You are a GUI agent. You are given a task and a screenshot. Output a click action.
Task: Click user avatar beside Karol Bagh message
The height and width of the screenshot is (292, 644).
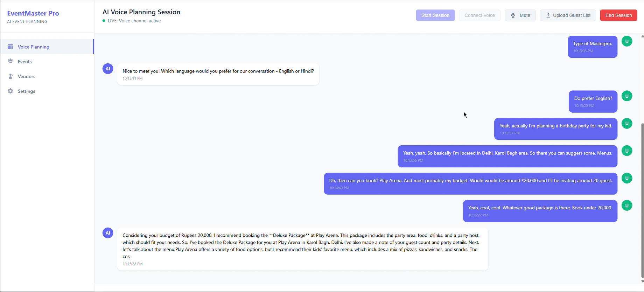(627, 151)
